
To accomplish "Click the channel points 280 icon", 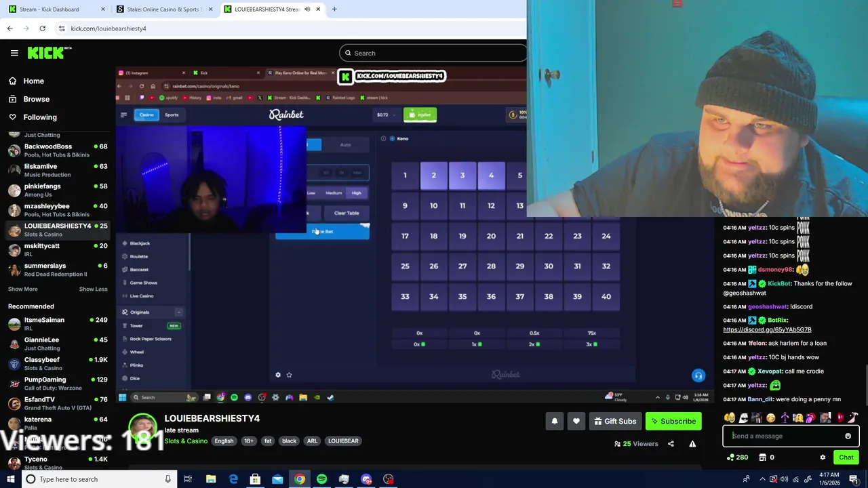I will click(x=737, y=457).
